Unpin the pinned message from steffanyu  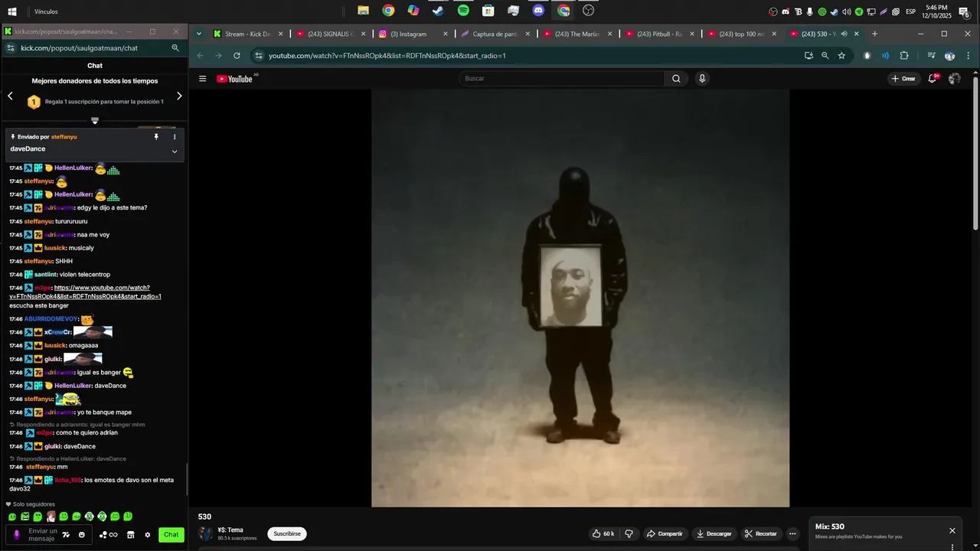click(x=156, y=137)
